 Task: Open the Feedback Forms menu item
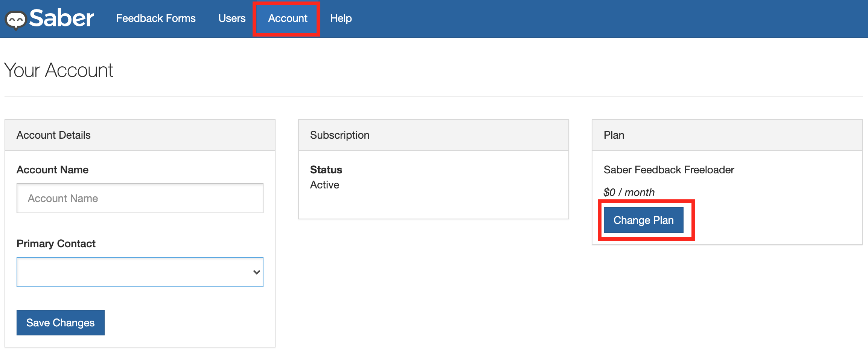pyautogui.click(x=156, y=18)
